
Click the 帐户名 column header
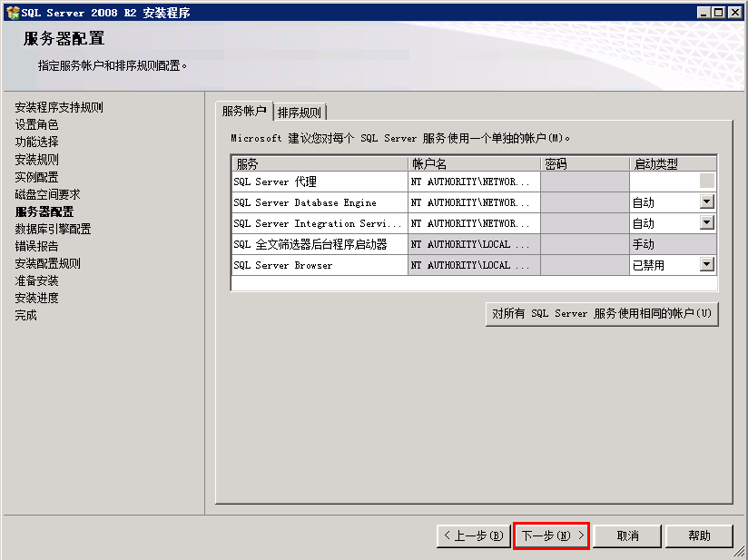(x=474, y=164)
